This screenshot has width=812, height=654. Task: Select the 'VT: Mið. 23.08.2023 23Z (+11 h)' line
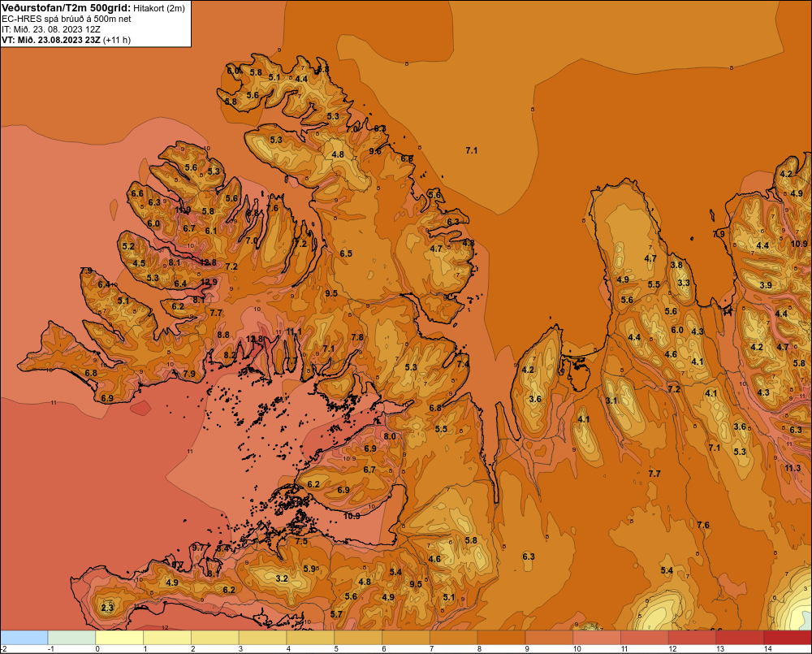click(67, 40)
